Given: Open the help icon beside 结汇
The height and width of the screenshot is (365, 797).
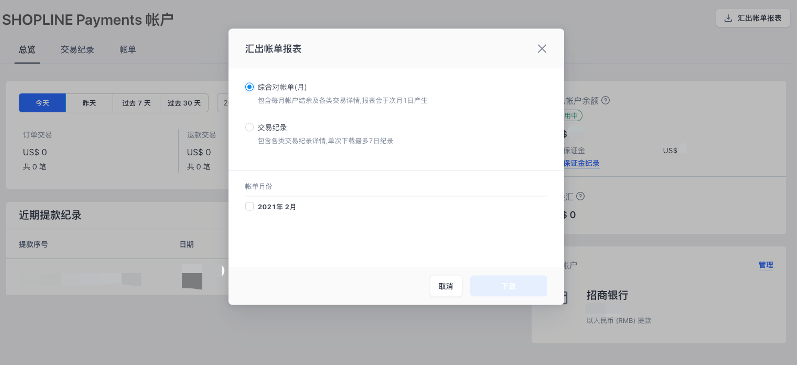Looking at the screenshot, I should pos(580,196).
